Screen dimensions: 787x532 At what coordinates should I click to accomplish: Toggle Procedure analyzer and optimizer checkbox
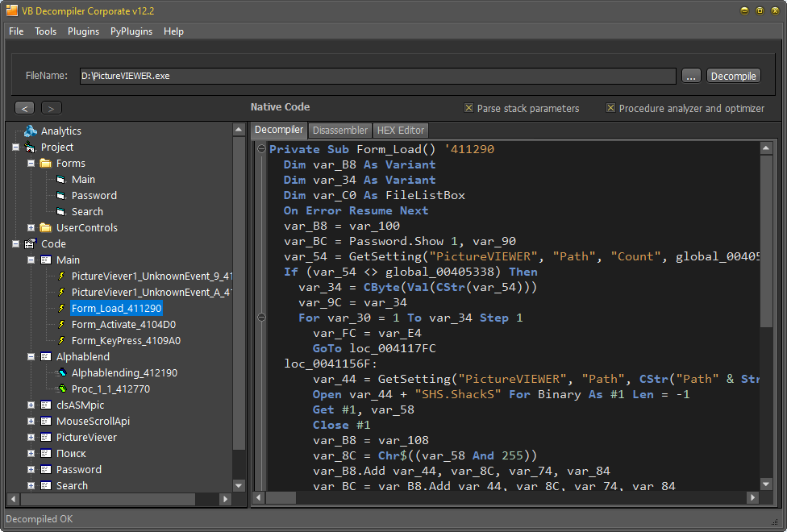pos(611,108)
